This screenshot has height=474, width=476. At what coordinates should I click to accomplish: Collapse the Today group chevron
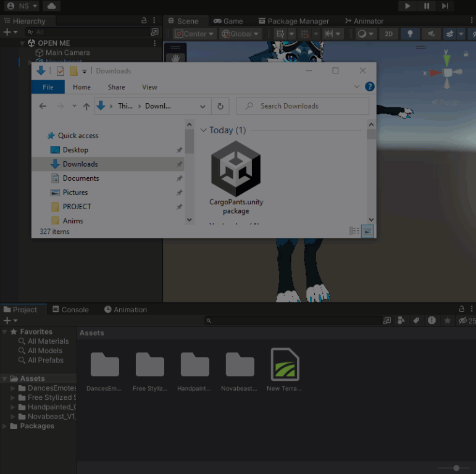click(203, 130)
